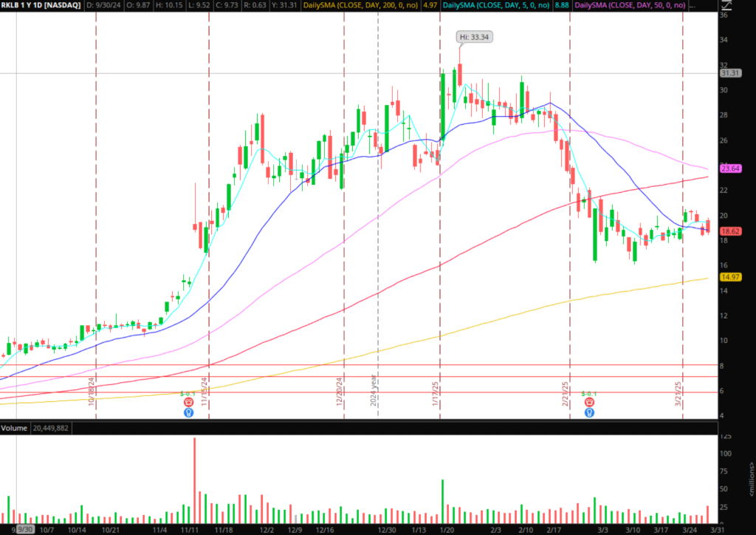
Task: Click the 12/20/24 expiration marker label
Action: pyautogui.click(x=340, y=391)
